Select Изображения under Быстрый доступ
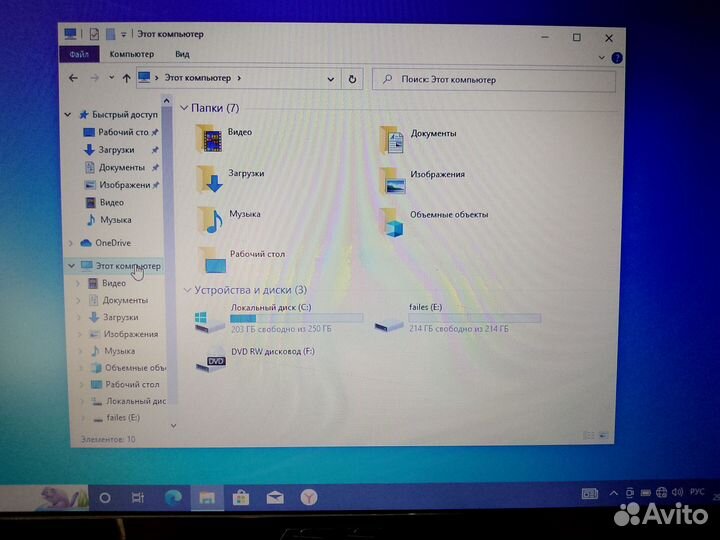 (122, 185)
